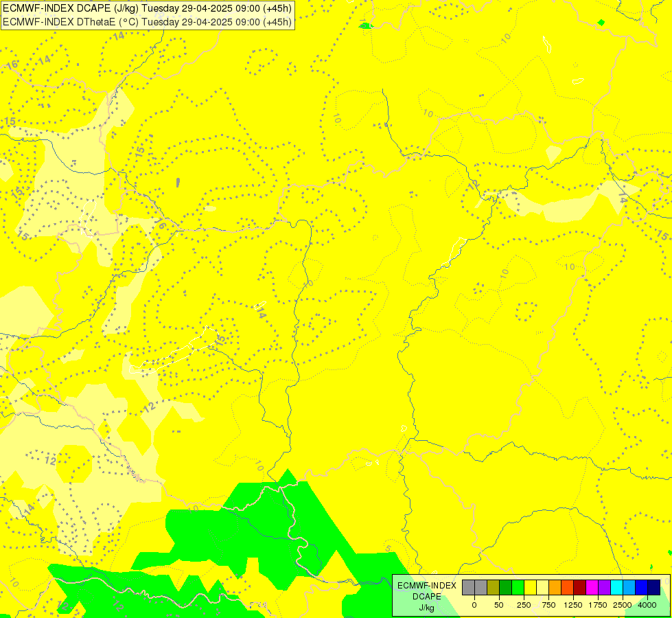Click the DCAPE title line in header box
Viewport: 672px width, 618px height.
point(147,8)
